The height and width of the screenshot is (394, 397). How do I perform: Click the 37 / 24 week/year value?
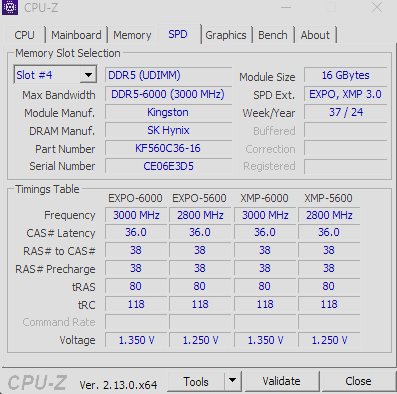[x=346, y=112]
